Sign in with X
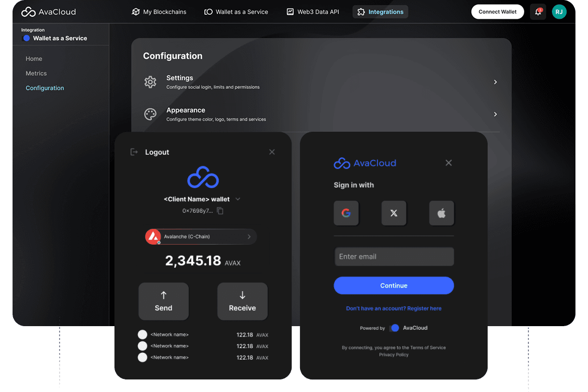The image size is (588, 392). click(394, 213)
